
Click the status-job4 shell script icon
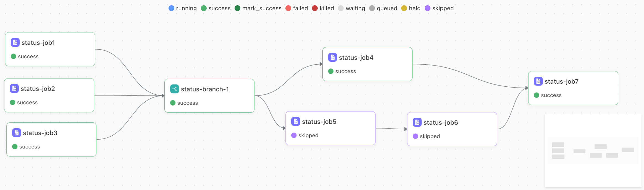coord(333,57)
